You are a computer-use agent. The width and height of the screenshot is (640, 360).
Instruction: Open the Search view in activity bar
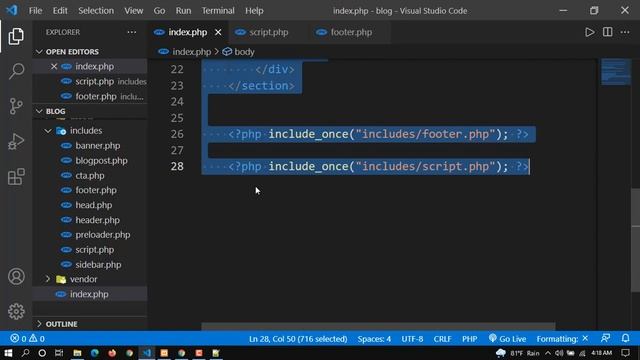16,71
